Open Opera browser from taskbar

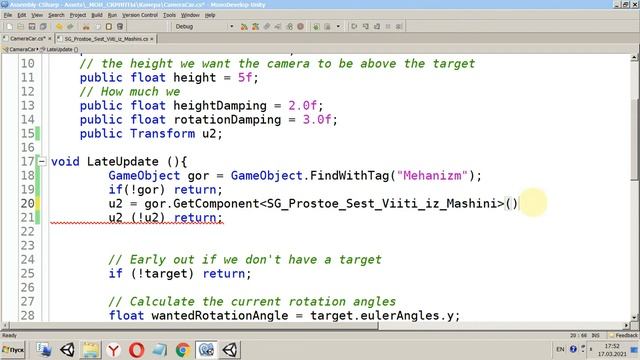coord(136,350)
